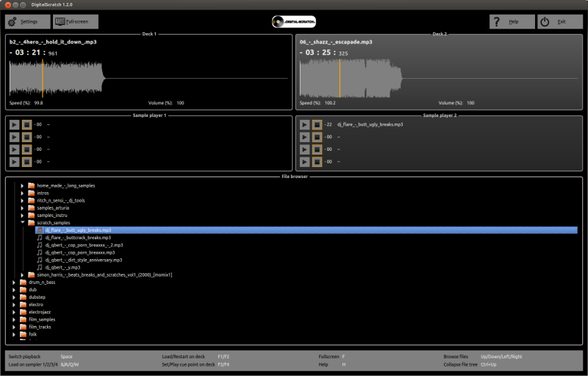Click inside the Deck 2 waveform

click(x=439, y=78)
